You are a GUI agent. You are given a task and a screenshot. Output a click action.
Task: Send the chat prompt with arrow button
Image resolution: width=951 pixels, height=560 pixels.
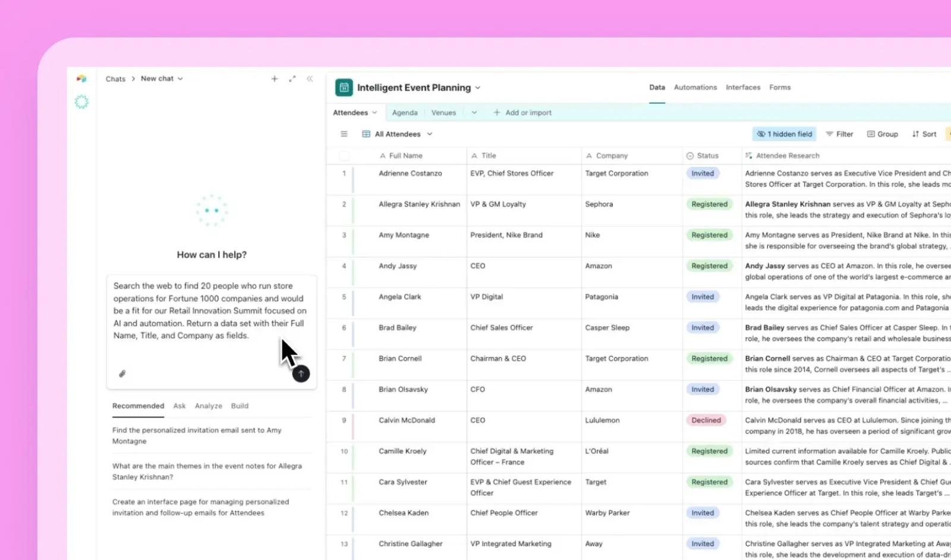301,374
